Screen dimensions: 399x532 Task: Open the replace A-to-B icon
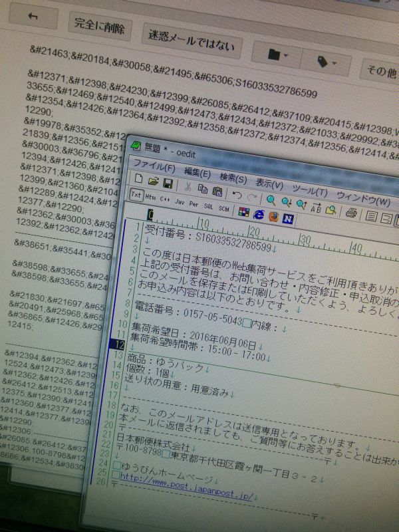click(317, 207)
